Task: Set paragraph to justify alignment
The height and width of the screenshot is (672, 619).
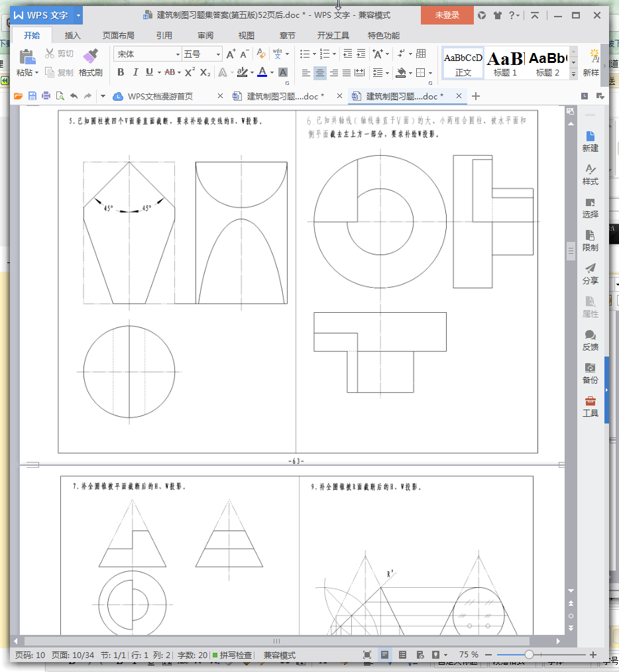Action: (x=347, y=72)
